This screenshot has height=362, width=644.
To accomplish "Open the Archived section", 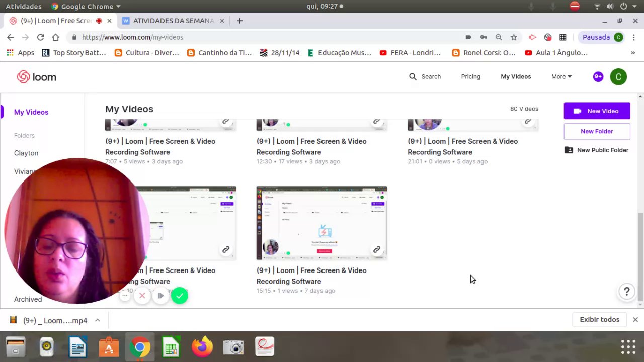I will (x=28, y=299).
